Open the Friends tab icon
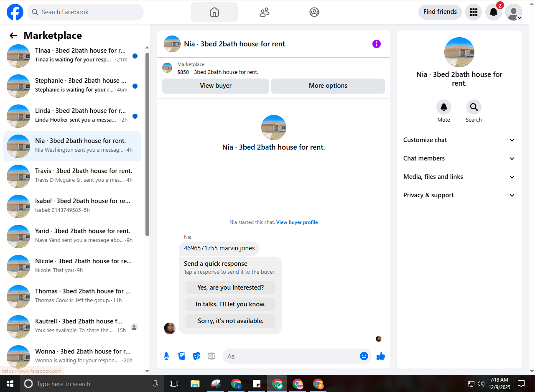The width and height of the screenshot is (535, 392). click(x=265, y=12)
